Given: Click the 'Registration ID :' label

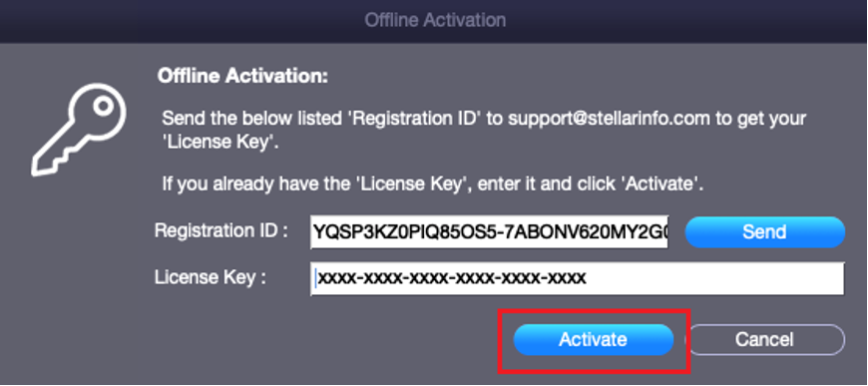Looking at the screenshot, I should pyautogui.click(x=221, y=231).
